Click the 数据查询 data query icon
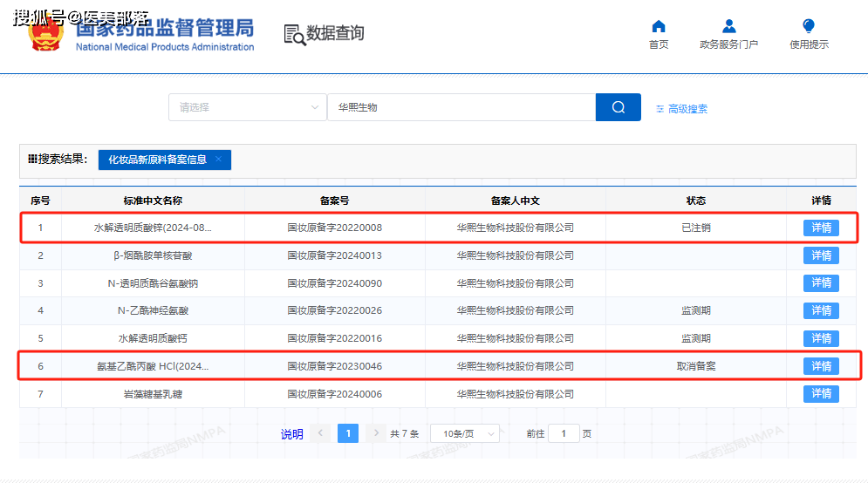The width and height of the screenshot is (868, 483). pos(295,34)
